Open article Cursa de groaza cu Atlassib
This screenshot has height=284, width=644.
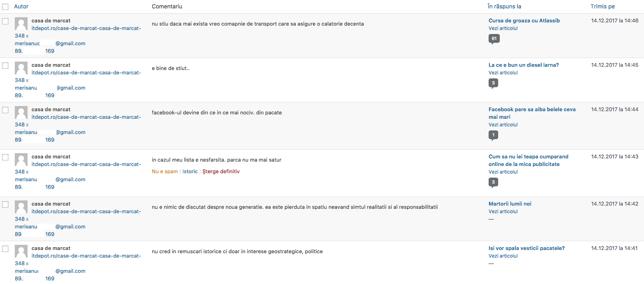tap(524, 20)
